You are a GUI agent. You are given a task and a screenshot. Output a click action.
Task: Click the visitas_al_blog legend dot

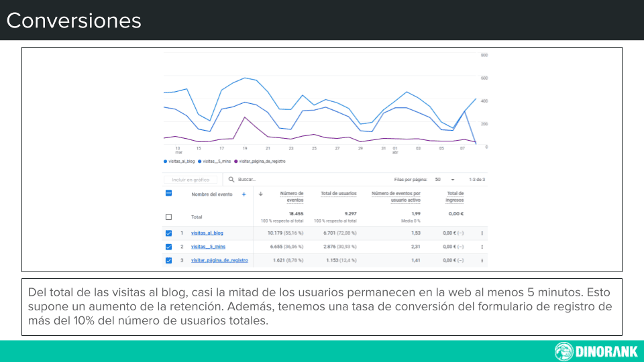point(165,162)
